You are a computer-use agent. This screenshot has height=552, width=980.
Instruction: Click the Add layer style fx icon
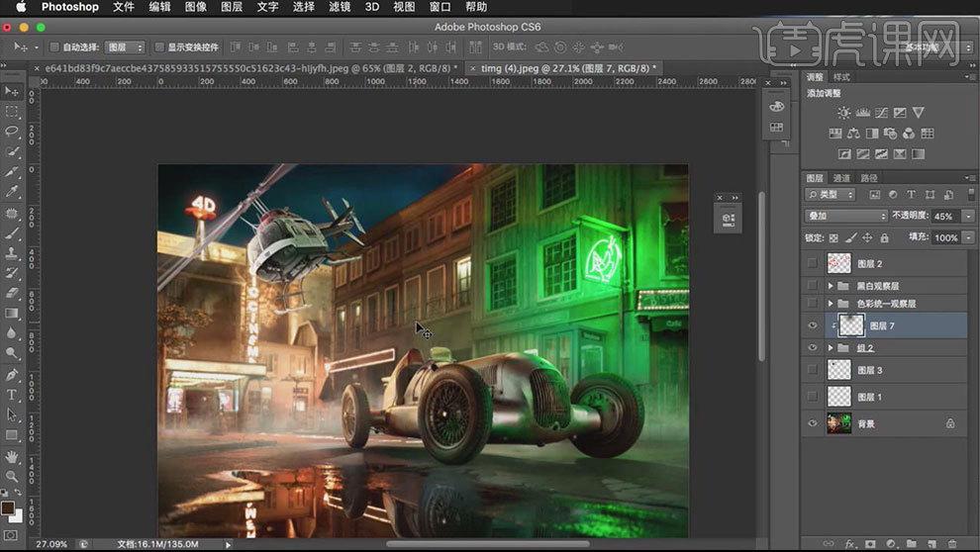click(x=849, y=544)
